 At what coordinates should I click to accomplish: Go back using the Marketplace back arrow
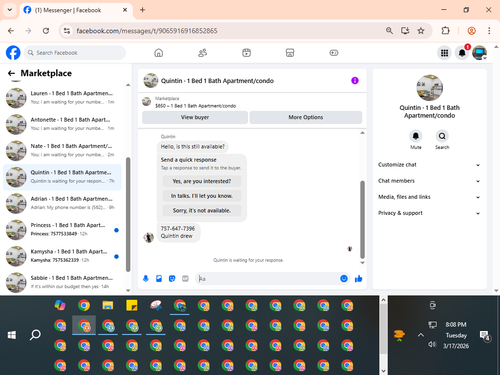pyautogui.click(x=11, y=73)
